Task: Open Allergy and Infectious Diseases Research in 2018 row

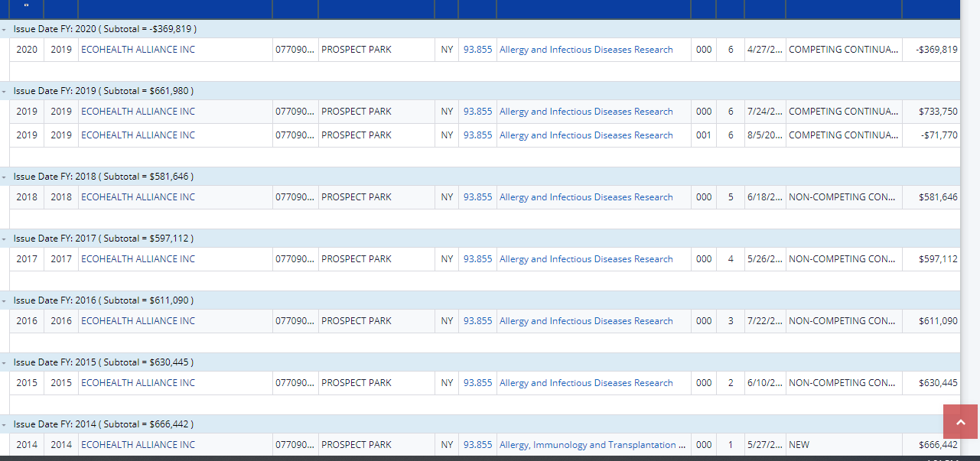Action: 586,197
